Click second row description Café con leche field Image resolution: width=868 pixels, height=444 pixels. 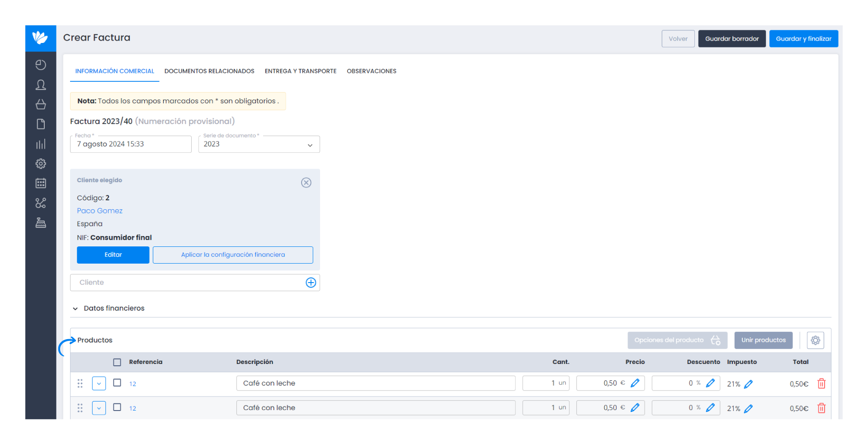coord(376,407)
